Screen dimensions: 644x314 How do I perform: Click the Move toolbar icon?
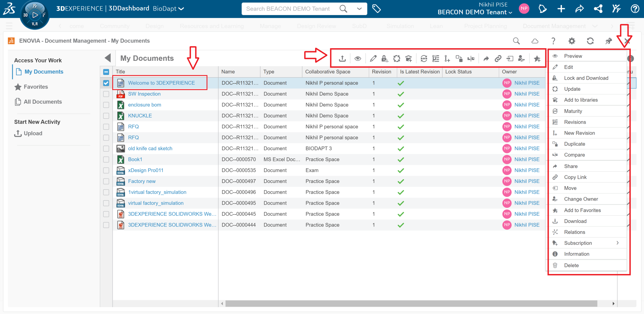(510, 59)
